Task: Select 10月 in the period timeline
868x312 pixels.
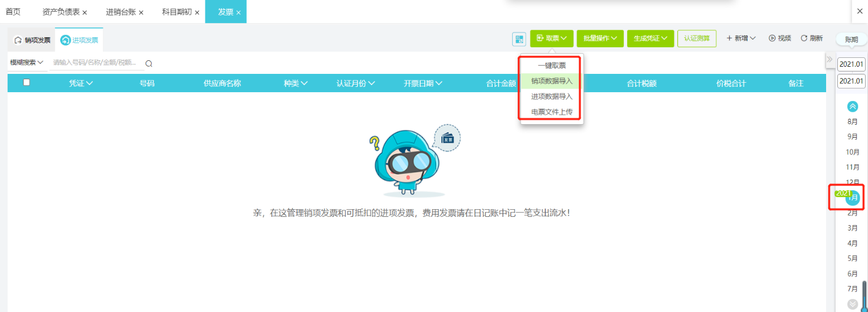Action: [x=853, y=152]
